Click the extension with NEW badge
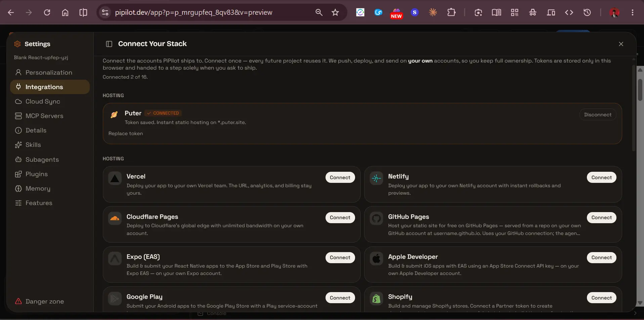 [396, 13]
